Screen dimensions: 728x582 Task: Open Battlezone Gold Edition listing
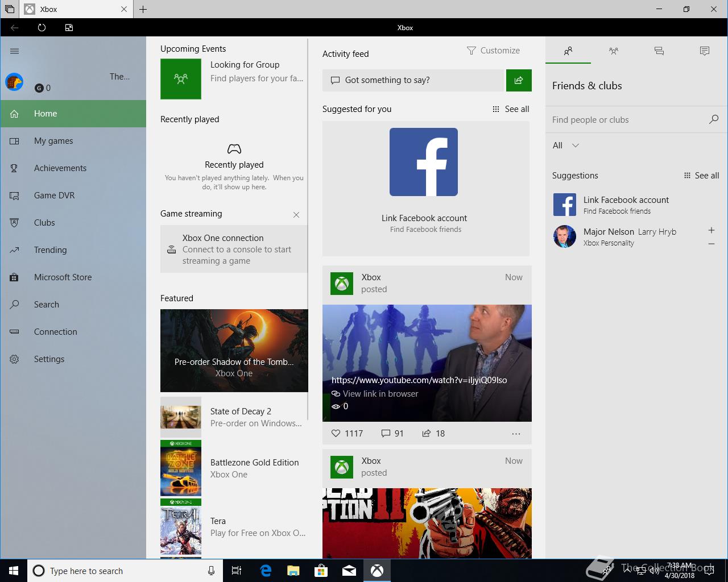pos(234,468)
